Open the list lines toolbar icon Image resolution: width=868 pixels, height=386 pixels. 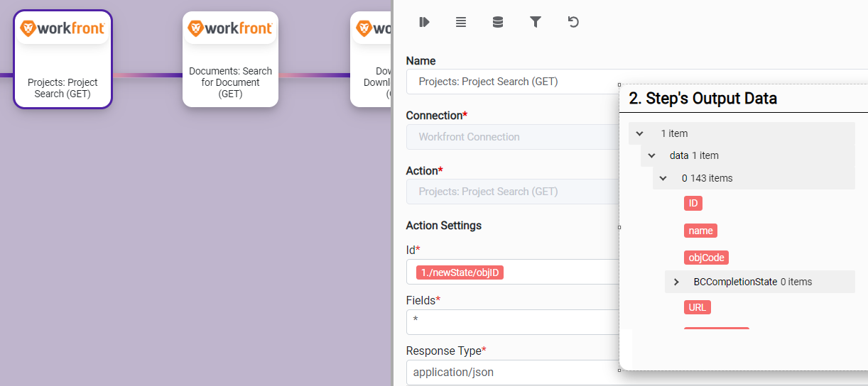461,22
